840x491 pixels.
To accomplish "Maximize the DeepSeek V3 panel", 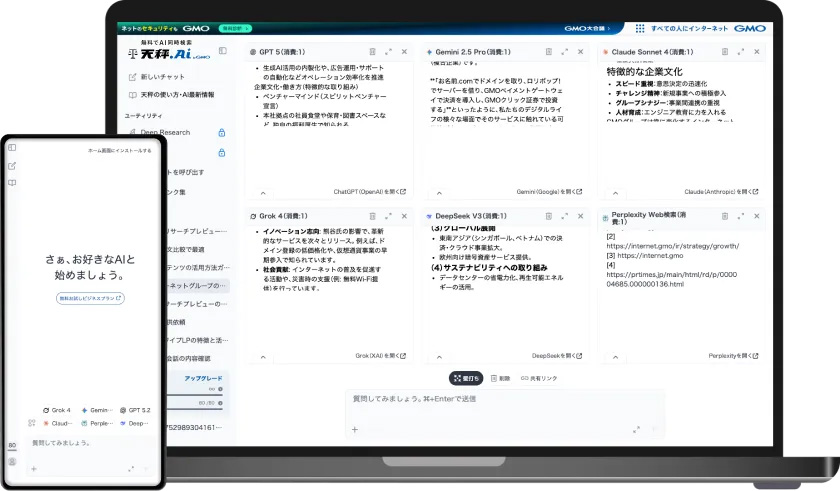I will (565, 216).
